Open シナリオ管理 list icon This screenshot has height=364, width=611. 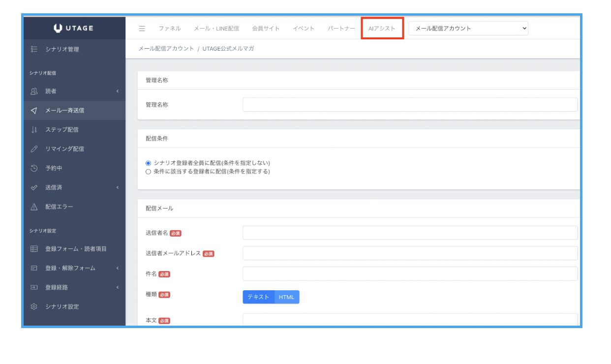click(34, 49)
